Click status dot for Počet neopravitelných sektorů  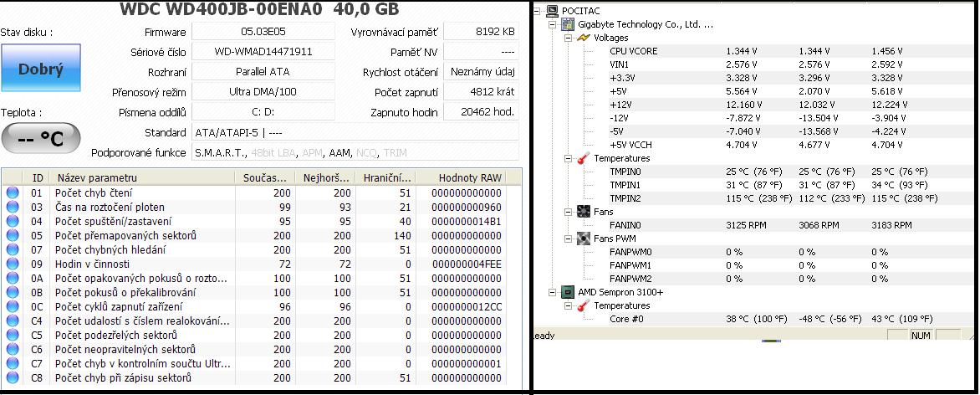pyautogui.click(x=13, y=349)
